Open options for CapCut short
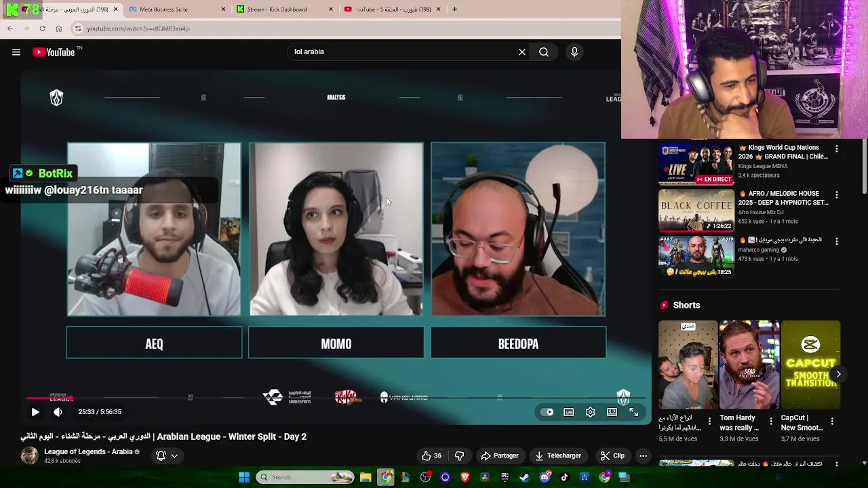 coord(832,421)
